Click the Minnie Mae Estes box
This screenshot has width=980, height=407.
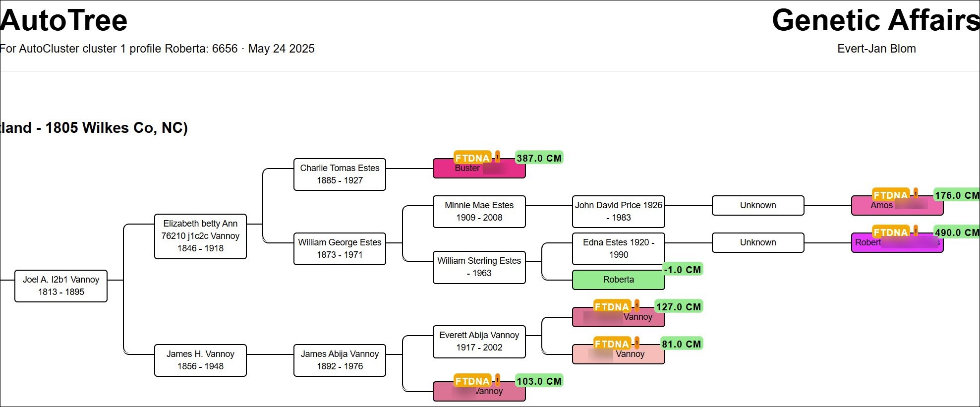[x=479, y=212]
